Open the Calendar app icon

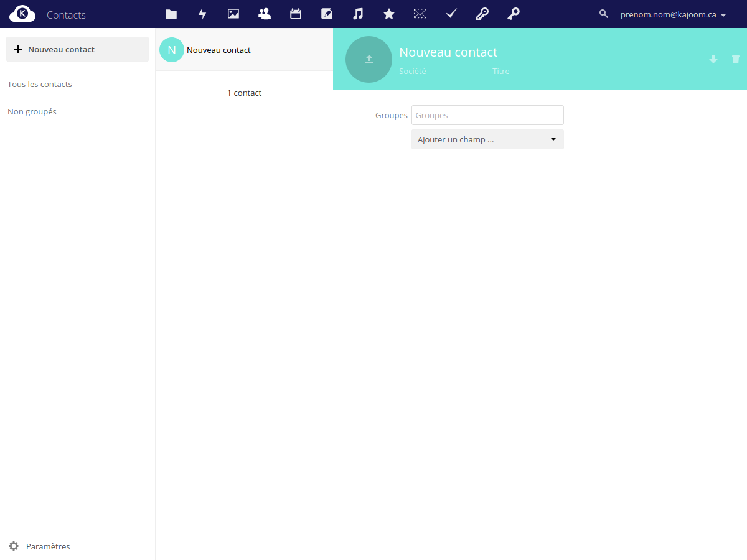(296, 14)
